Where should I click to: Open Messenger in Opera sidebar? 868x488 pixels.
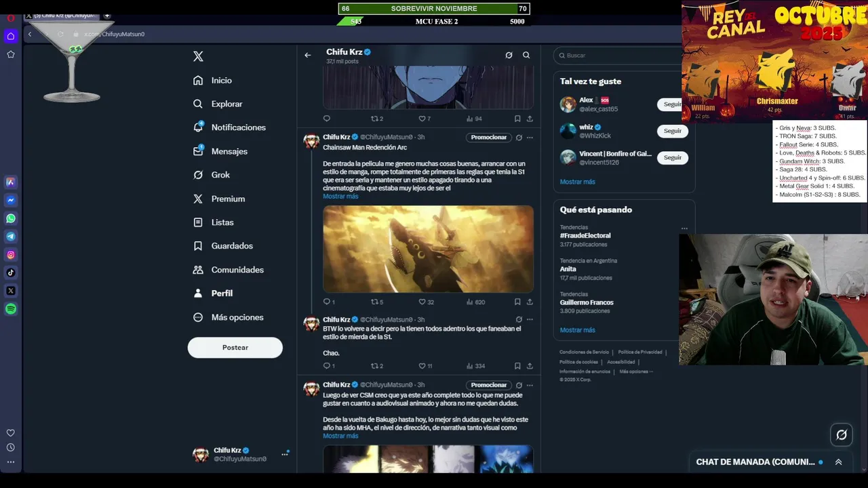11,201
